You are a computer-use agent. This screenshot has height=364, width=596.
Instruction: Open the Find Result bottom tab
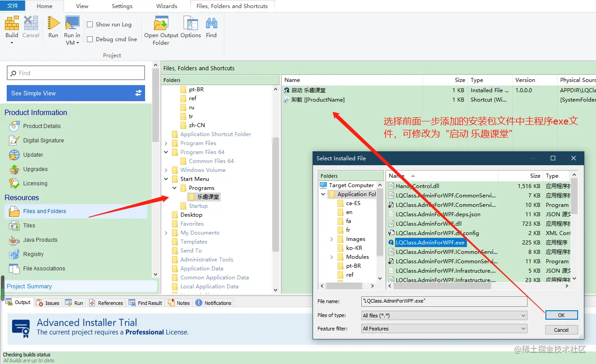(x=146, y=303)
